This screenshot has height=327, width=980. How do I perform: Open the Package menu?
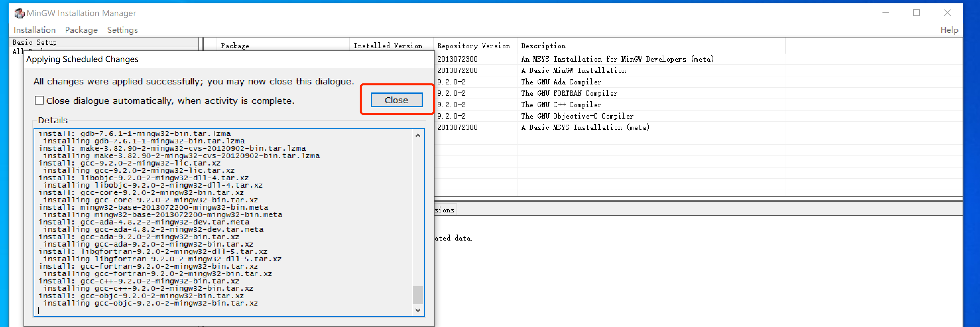pyautogui.click(x=81, y=30)
